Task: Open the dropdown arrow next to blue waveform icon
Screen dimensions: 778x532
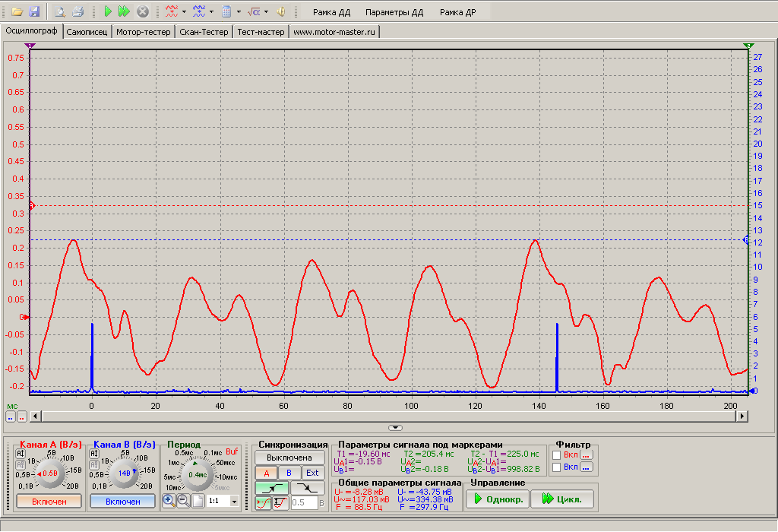Action: click(211, 11)
